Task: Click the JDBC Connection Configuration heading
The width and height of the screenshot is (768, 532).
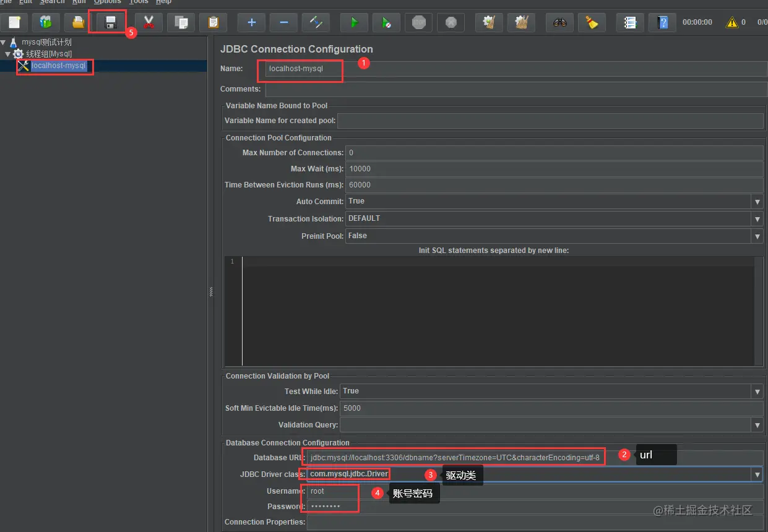Action: pyautogui.click(x=296, y=49)
